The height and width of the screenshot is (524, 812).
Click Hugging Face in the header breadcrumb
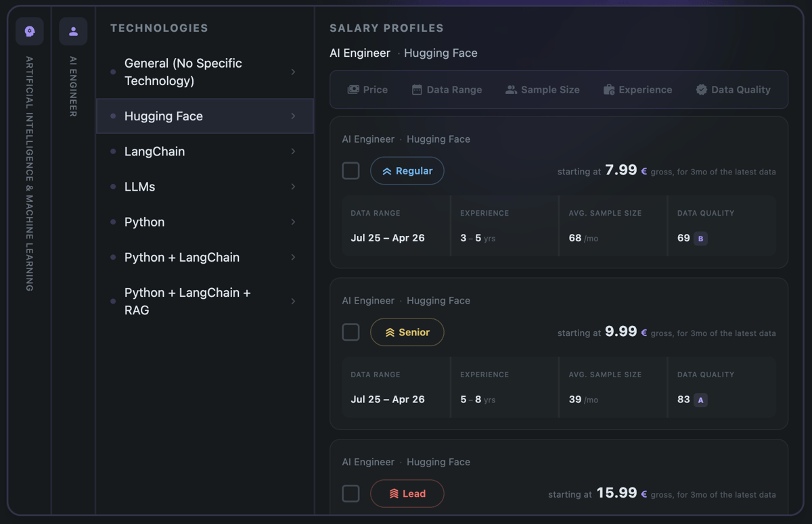tap(441, 53)
